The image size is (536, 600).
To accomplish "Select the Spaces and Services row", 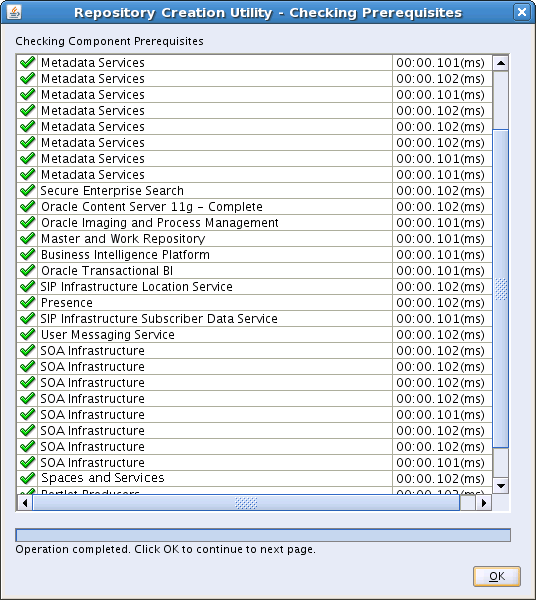I will pos(254,479).
